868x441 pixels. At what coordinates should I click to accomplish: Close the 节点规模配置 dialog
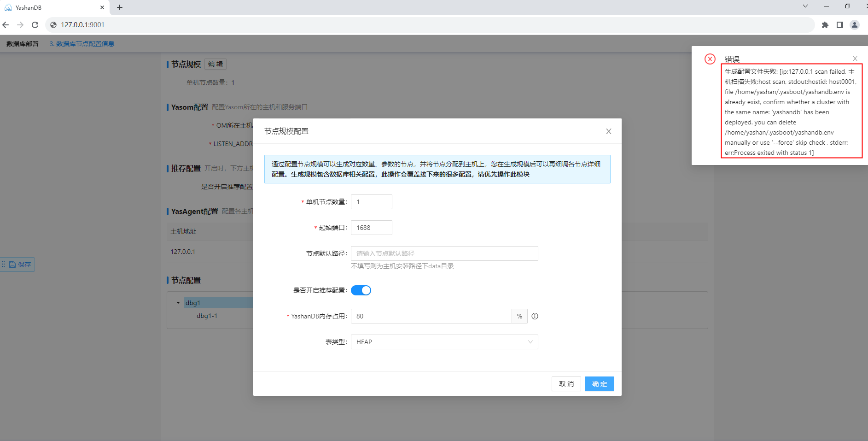[608, 131]
